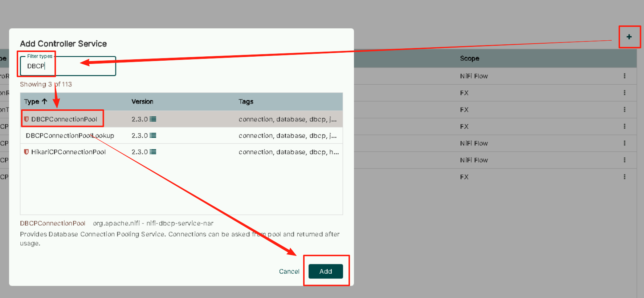Open the kebab menu on first FX row
This screenshot has width=644, height=298.
[624, 93]
